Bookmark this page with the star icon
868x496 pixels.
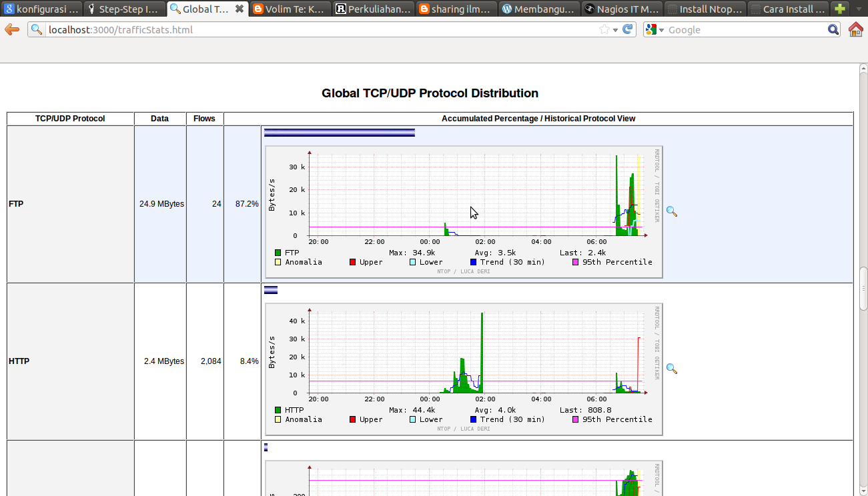pyautogui.click(x=604, y=29)
